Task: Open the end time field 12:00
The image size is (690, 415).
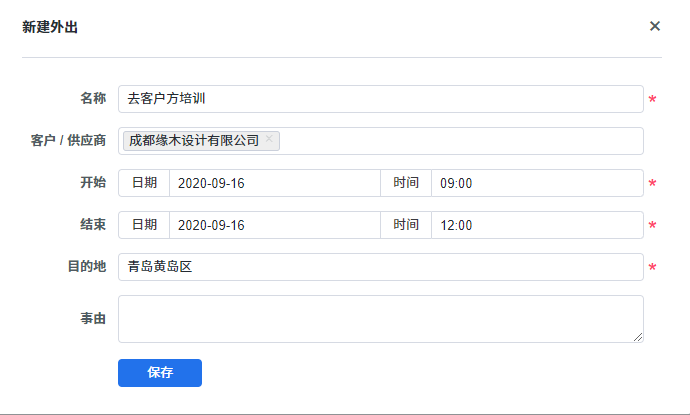Action: [537, 225]
